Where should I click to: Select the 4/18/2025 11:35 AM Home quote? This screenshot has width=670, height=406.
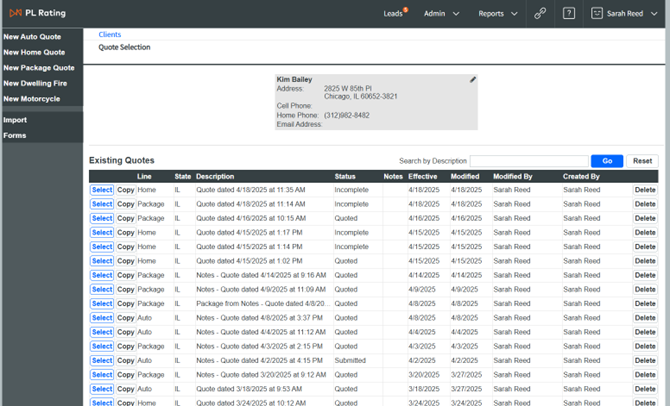[x=102, y=190]
